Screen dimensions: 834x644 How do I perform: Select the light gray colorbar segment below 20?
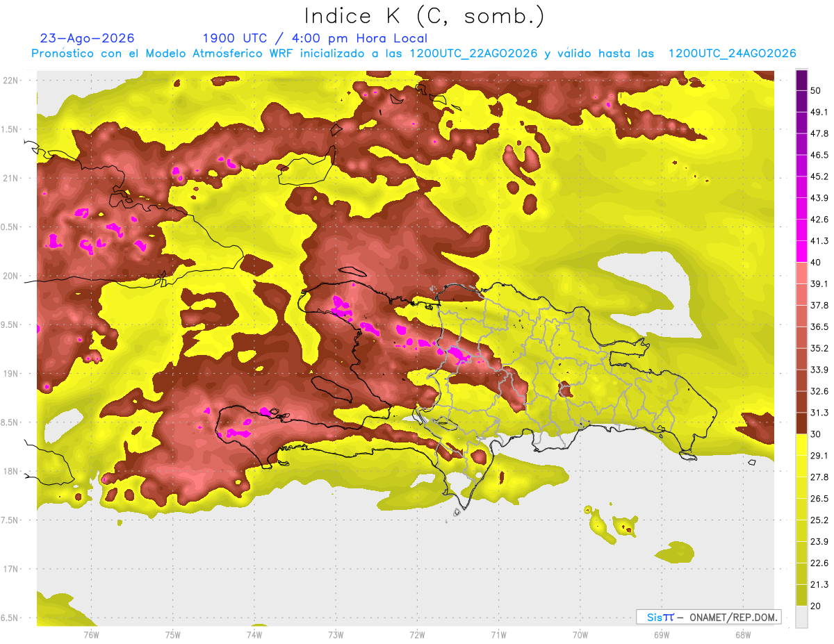[x=801, y=617]
